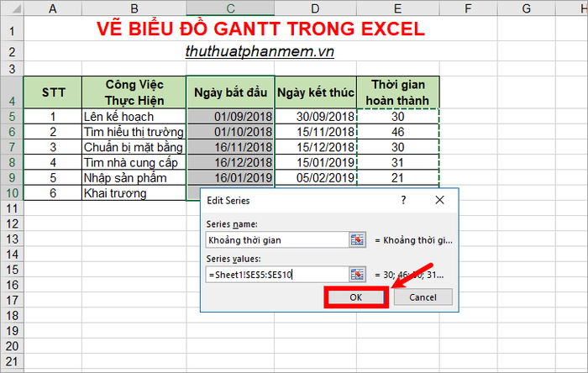This screenshot has width=588, height=373.
Task: Click start date cell '16/01/2019'
Action: tap(230, 178)
